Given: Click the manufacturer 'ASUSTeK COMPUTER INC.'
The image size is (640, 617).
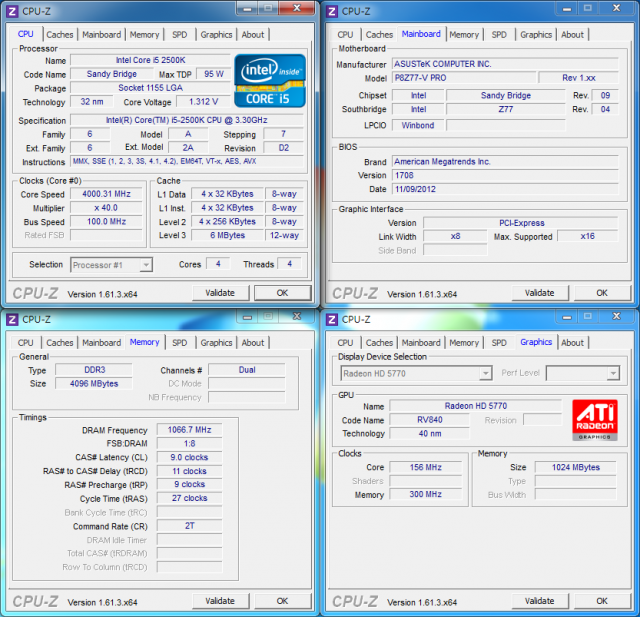Looking at the screenshot, I should coord(506,64).
